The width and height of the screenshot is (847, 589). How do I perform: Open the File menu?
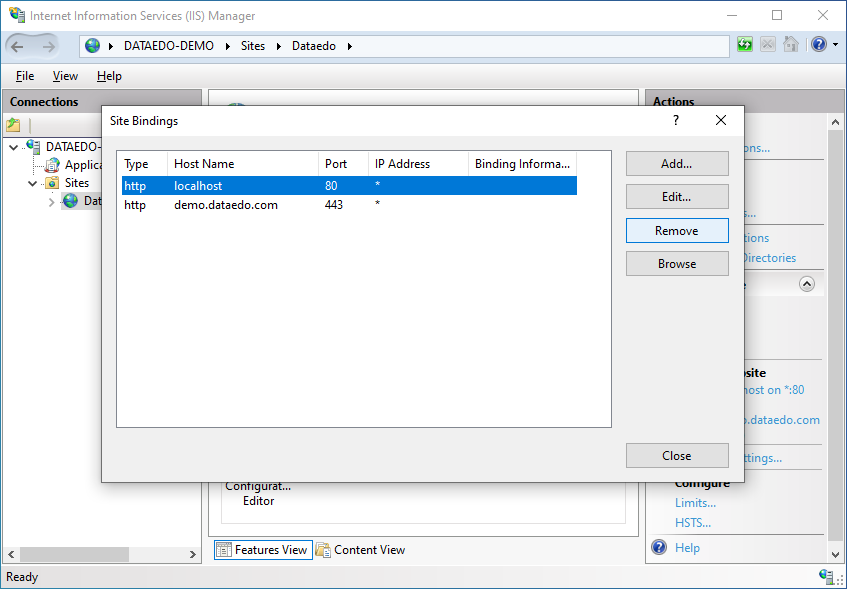25,76
